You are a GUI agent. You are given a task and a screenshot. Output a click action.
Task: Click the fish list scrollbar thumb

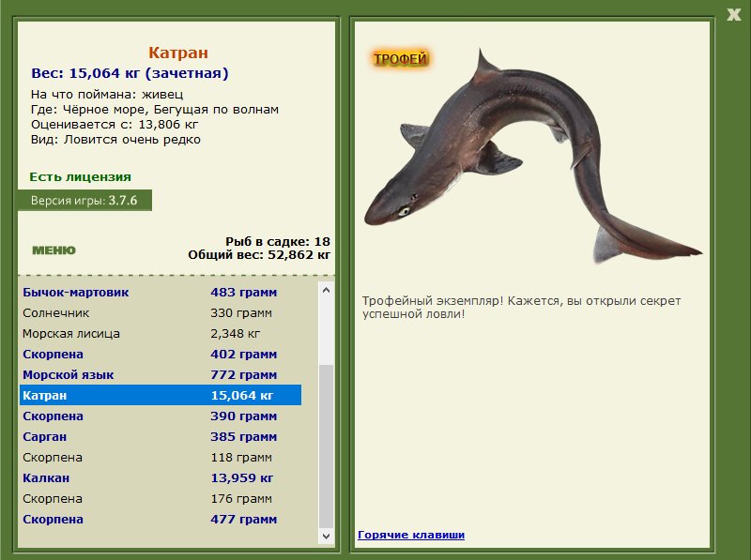326,446
